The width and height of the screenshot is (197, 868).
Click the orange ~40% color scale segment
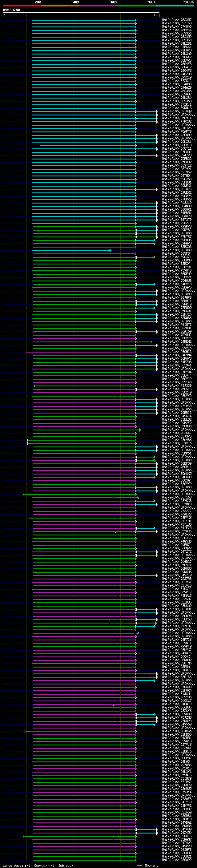click(x=60, y=6)
